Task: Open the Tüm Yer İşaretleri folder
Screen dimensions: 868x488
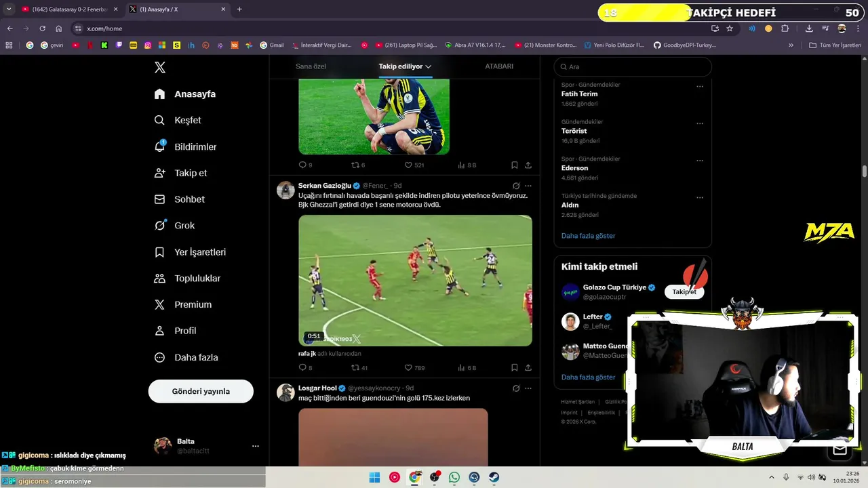Action: pyautogui.click(x=835, y=45)
